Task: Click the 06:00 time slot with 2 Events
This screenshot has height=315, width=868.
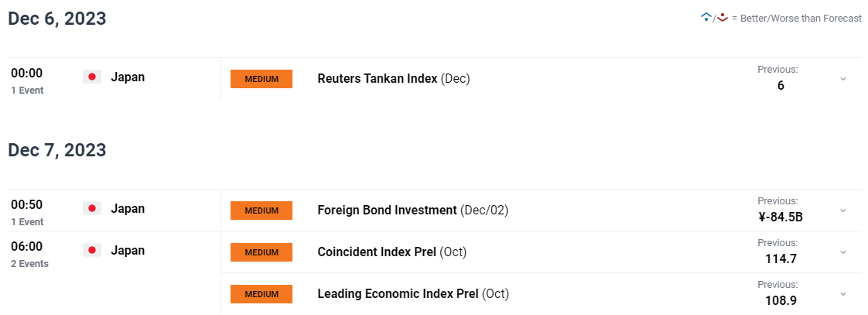Action: [28, 253]
